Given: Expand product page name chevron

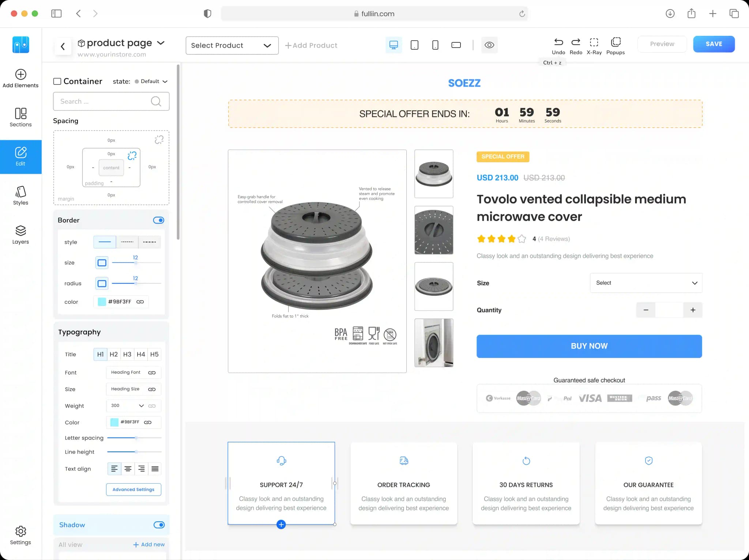Looking at the screenshot, I should [x=161, y=43].
